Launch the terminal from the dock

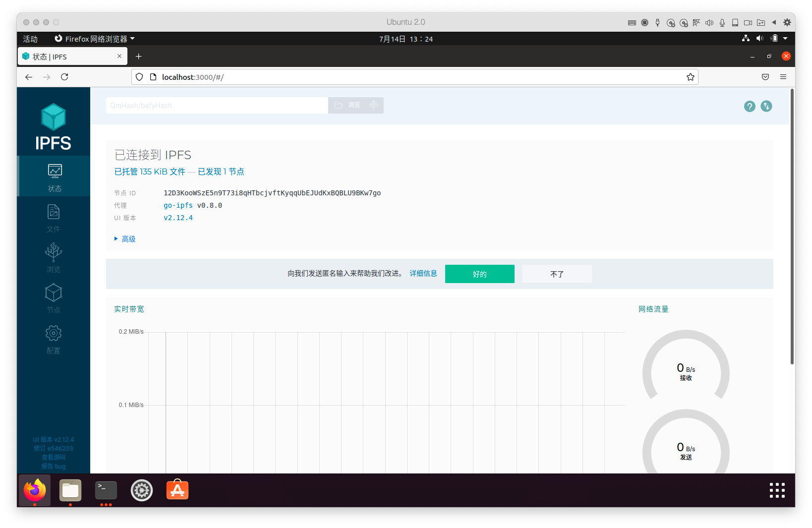point(106,490)
